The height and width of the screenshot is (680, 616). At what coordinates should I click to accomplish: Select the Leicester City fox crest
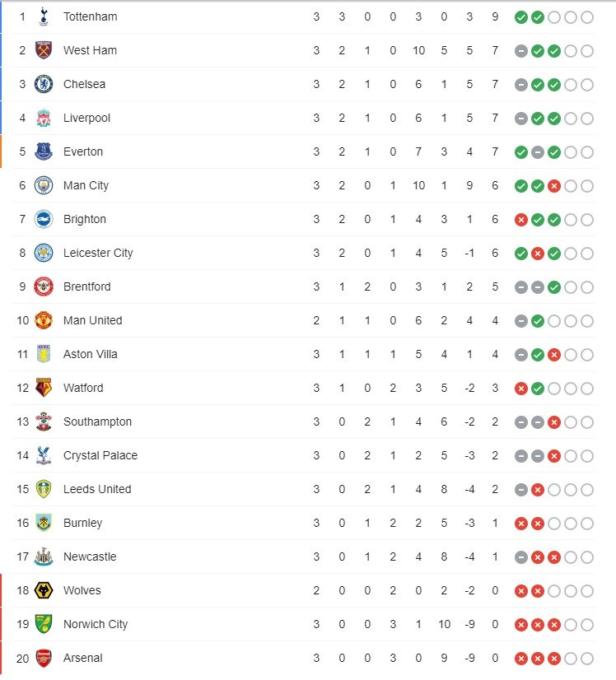(x=43, y=253)
